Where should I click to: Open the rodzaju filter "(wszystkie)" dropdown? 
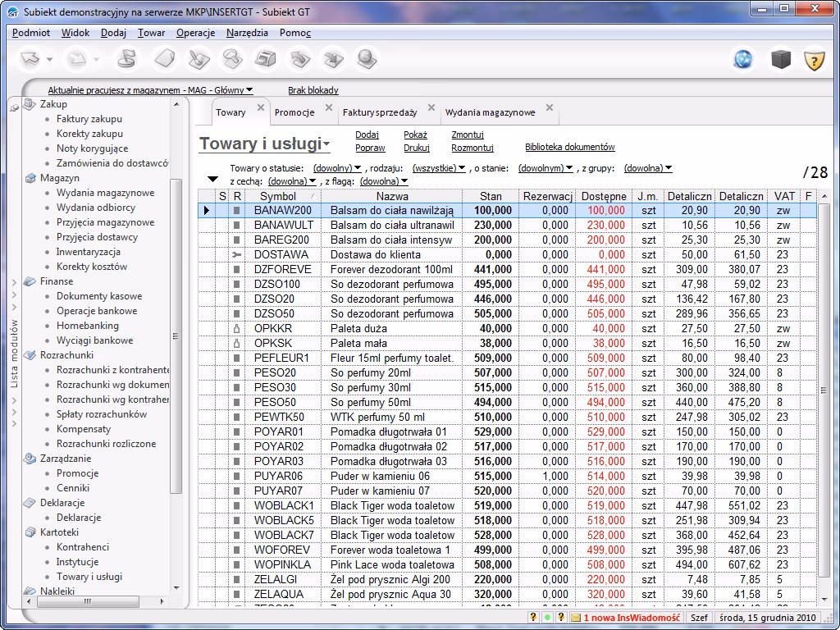[x=439, y=168]
